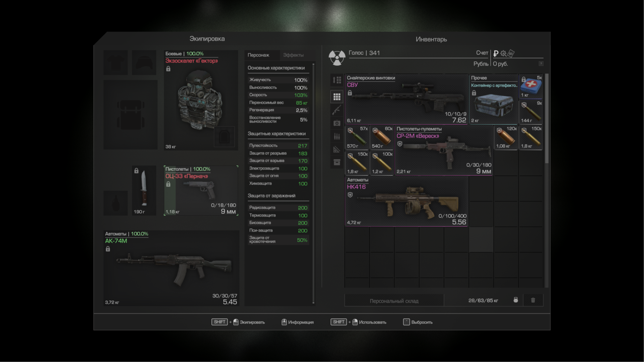
Task: Click the 28/63/85 кг weight readout
Action: (x=483, y=300)
